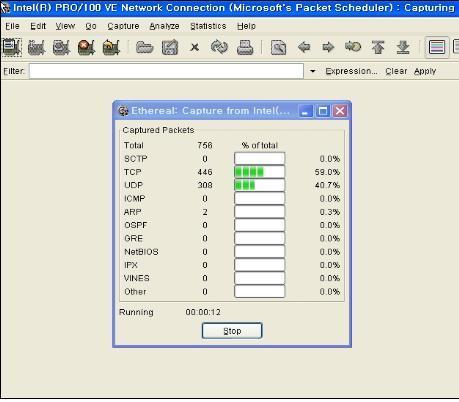
Task: Click the Captured Packets frame label
Action: 158,130
